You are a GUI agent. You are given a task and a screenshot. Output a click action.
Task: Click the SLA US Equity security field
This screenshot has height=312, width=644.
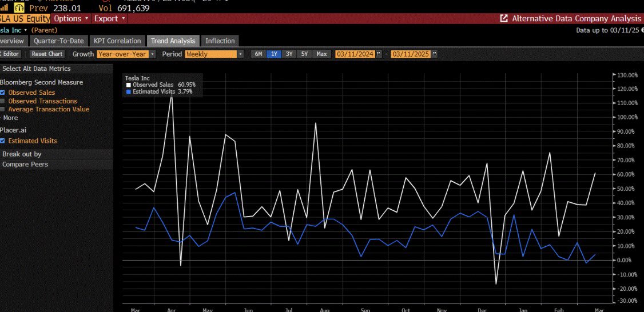(x=25, y=18)
